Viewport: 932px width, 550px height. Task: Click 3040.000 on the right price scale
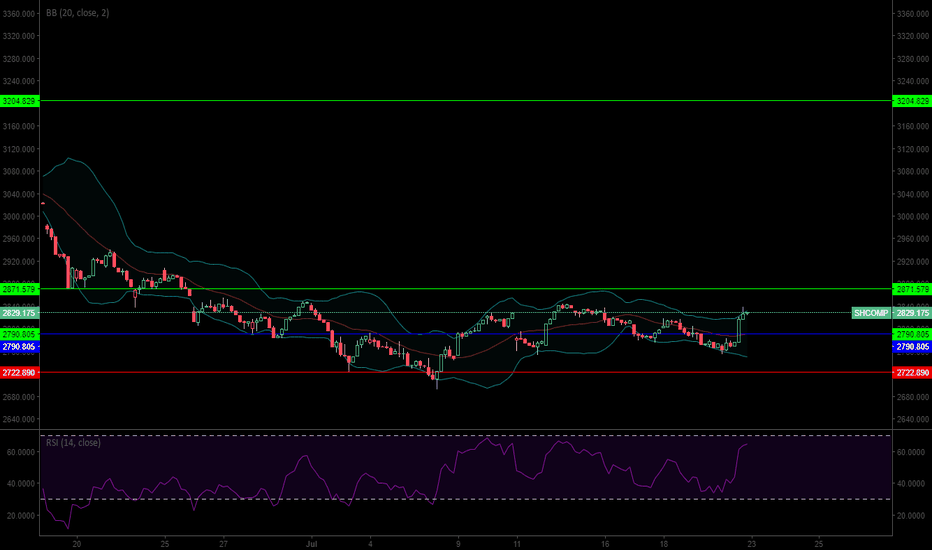[x=913, y=194]
